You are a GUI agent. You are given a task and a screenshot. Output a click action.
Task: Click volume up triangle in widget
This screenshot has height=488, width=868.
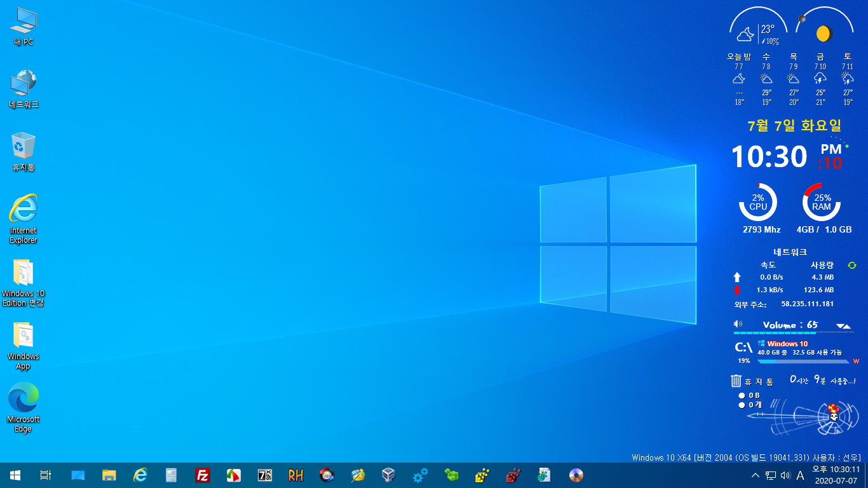click(847, 327)
